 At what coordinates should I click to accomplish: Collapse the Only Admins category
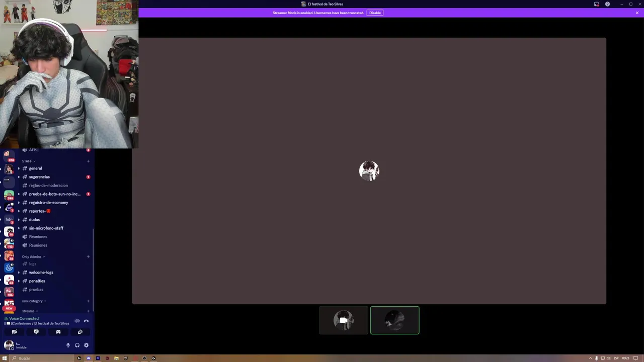coord(33,257)
